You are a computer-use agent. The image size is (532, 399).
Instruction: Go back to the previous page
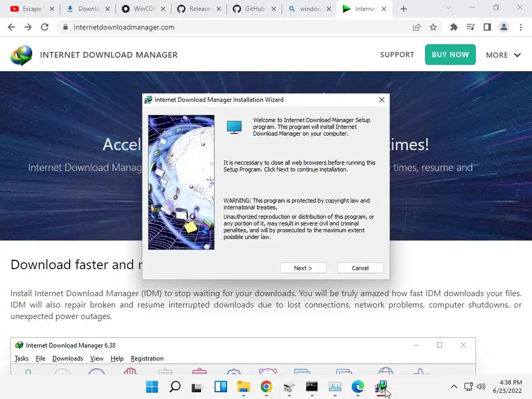click(x=11, y=27)
